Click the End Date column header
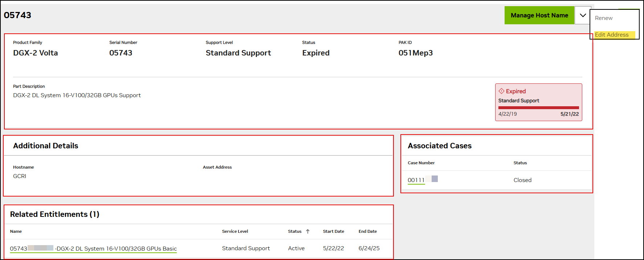This screenshot has height=260, width=644. coord(367,231)
